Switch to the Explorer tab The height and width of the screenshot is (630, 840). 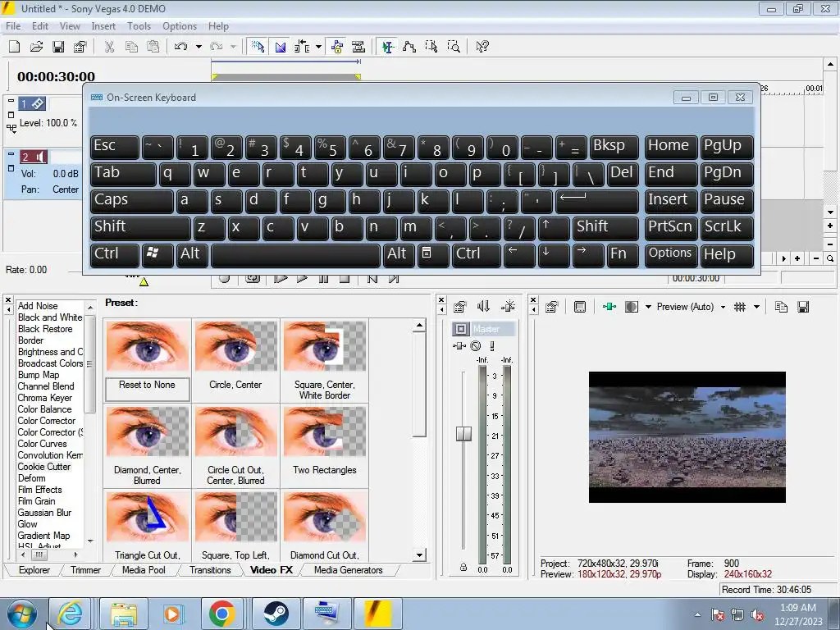(34, 570)
